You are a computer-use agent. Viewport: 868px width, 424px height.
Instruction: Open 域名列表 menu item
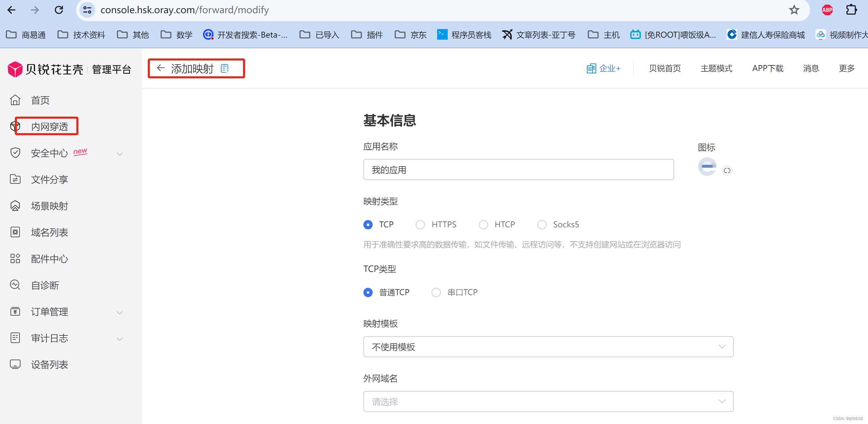coord(50,232)
